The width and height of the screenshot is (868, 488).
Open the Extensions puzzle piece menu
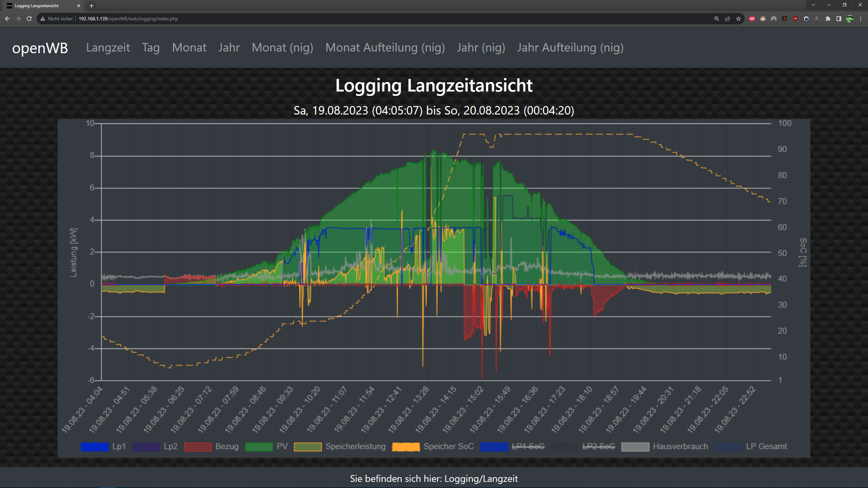(x=828, y=19)
